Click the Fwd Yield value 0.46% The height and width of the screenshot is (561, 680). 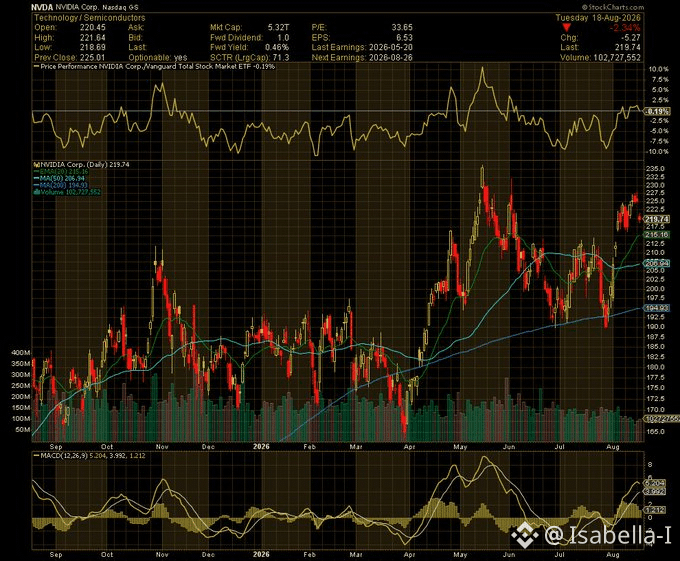pyautogui.click(x=277, y=47)
